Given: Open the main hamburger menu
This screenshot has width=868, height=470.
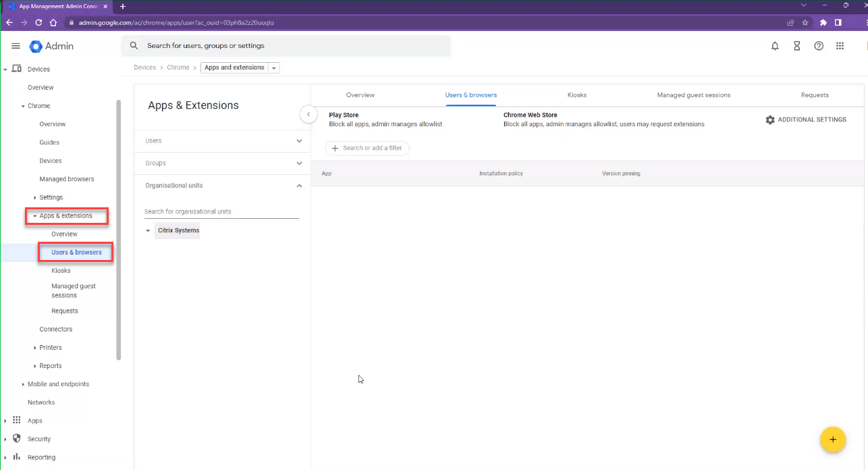Looking at the screenshot, I should (x=16, y=46).
